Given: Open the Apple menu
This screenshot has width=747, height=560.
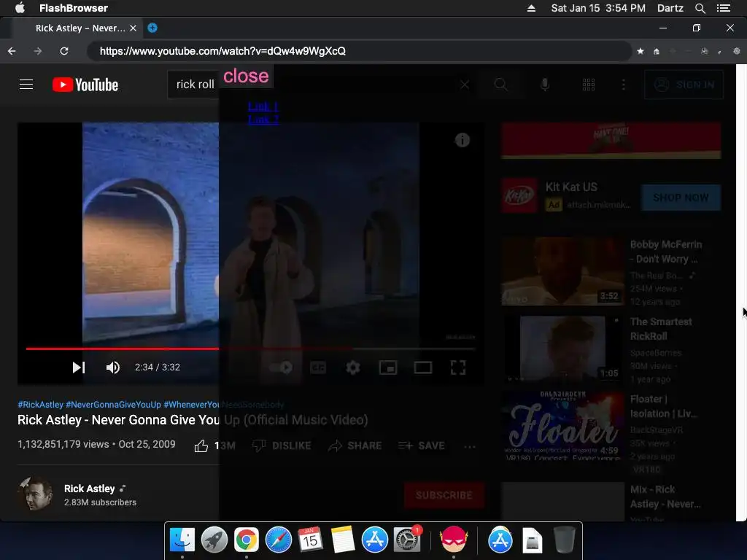Looking at the screenshot, I should pos(20,7).
